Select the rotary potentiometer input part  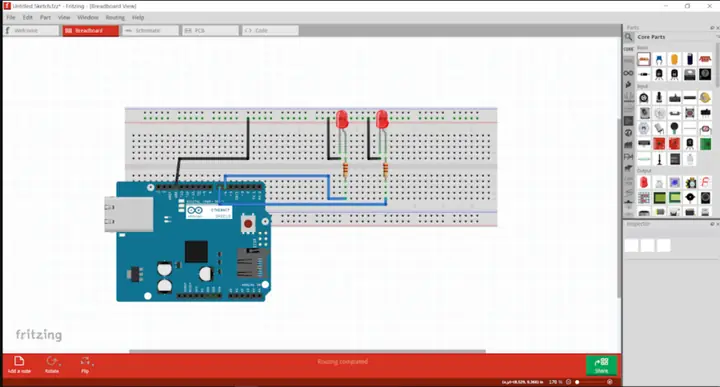tap(644, 98)
